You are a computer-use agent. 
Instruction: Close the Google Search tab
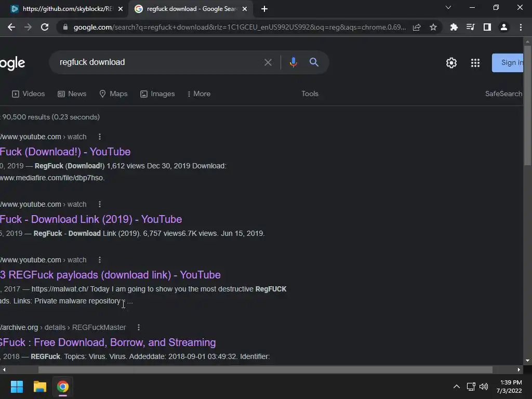coord(245,9)
